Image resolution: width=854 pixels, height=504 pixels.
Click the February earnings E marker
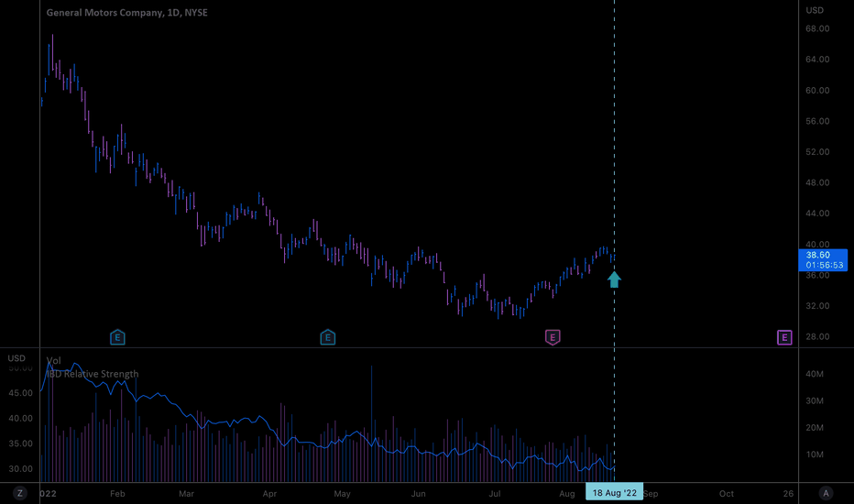[x=117, y=337]
